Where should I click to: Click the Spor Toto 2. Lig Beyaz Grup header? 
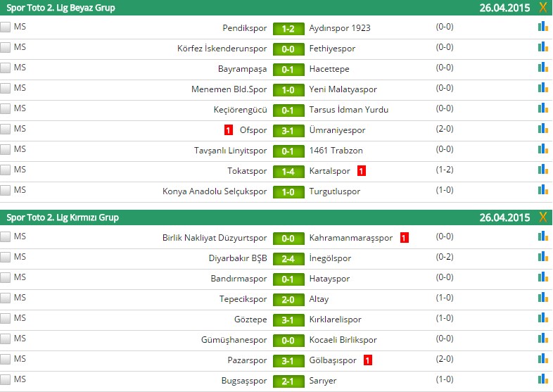pos(61,8)
